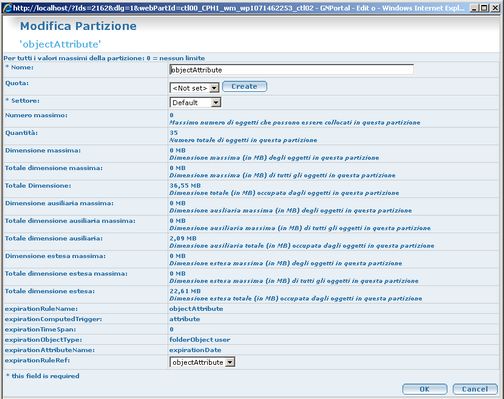
Task: Click the Internet Explorer icon in title bar
Action: (7, 8)
